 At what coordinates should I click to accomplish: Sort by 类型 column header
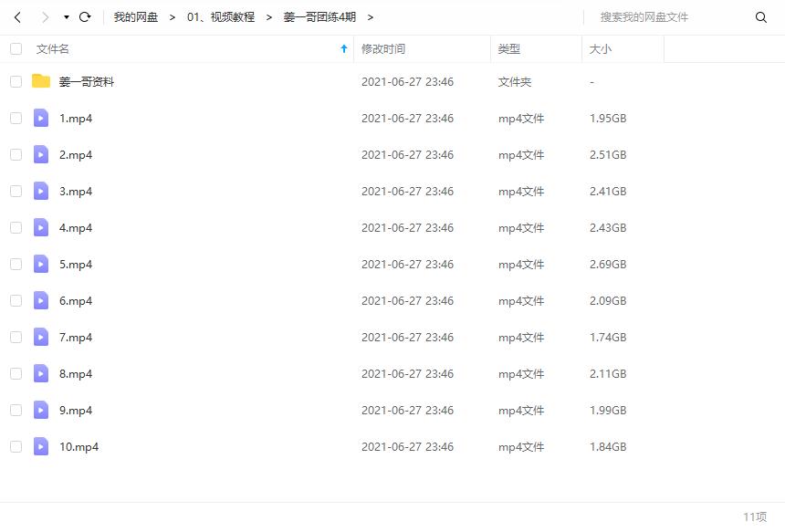tap(508, 49)
